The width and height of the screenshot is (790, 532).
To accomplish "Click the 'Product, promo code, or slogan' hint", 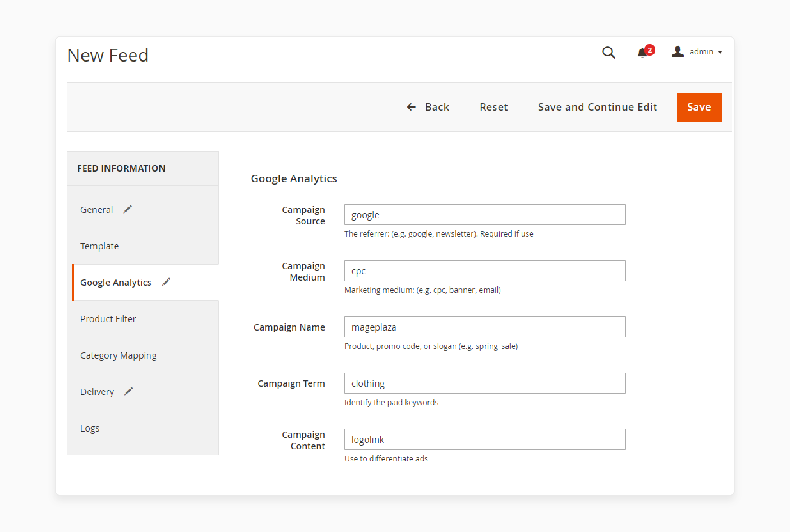I will pyautogui.click(x=431, y=346).
